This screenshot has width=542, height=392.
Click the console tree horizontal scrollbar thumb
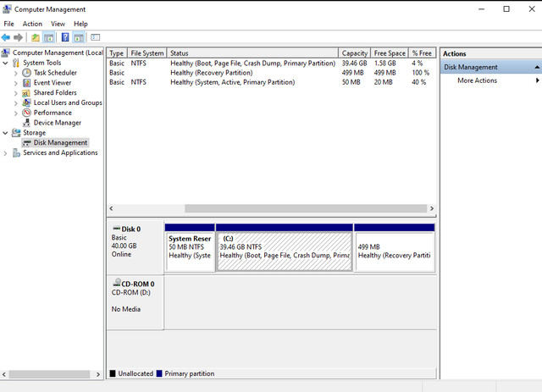49,374
